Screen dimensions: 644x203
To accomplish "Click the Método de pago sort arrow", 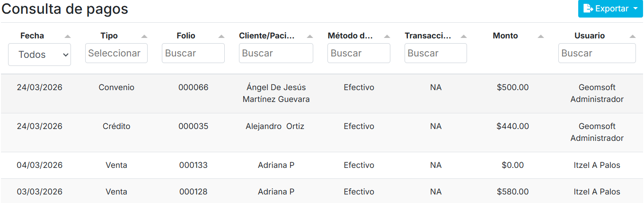I will [387, 36].
